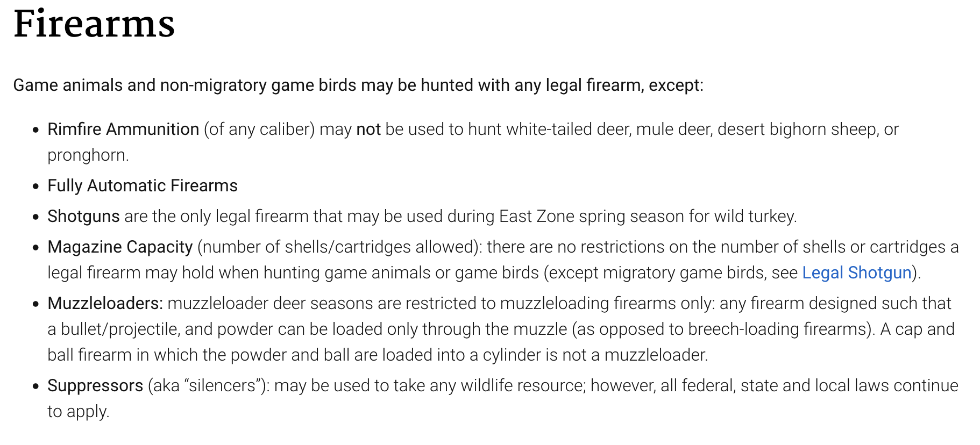The image size is (980, 445).
Task: Click the bullet dot beside Magazine Capacity
Action: (x=36, y=247)
